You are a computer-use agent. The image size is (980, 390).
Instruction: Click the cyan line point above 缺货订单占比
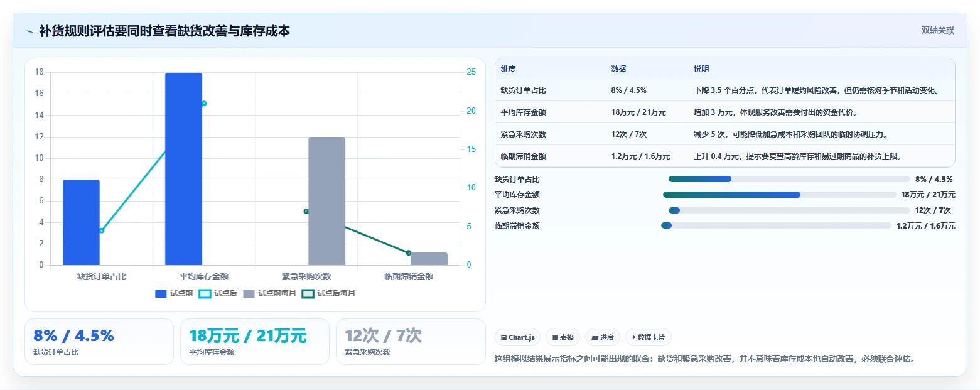pyautogui.click(x=102, y=230)
